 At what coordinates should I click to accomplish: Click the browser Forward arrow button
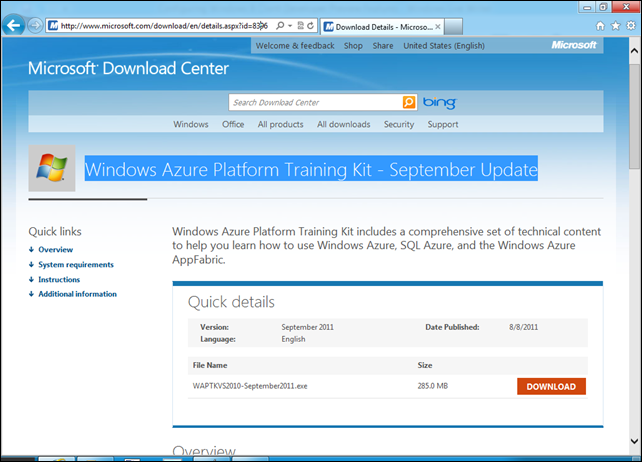point(35,25)
